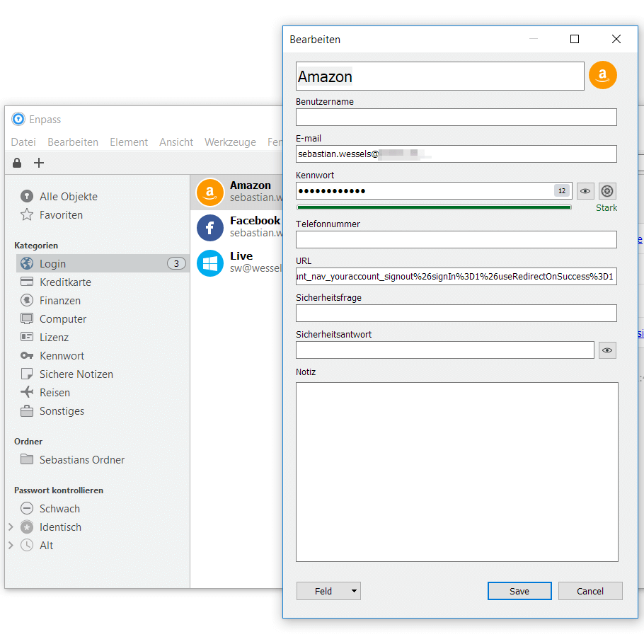Screen dimensions: 644x644
Task: Click the "Favoriten" label
Action: point(61,215)
